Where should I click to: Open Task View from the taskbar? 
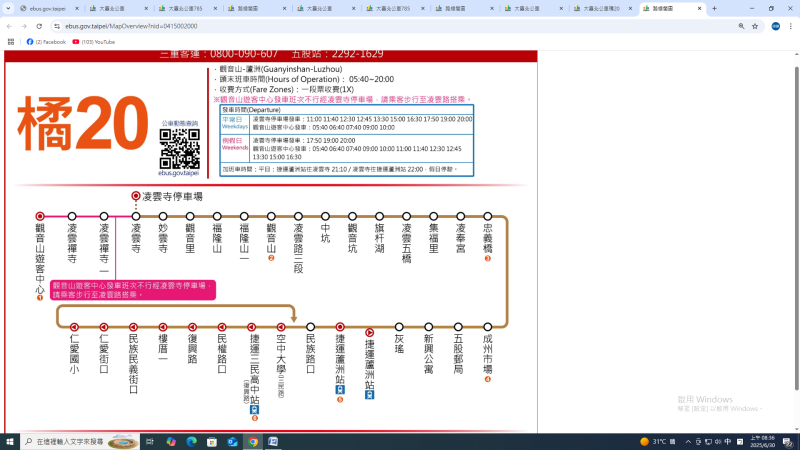pyautogui.click(x=149, y=441)
